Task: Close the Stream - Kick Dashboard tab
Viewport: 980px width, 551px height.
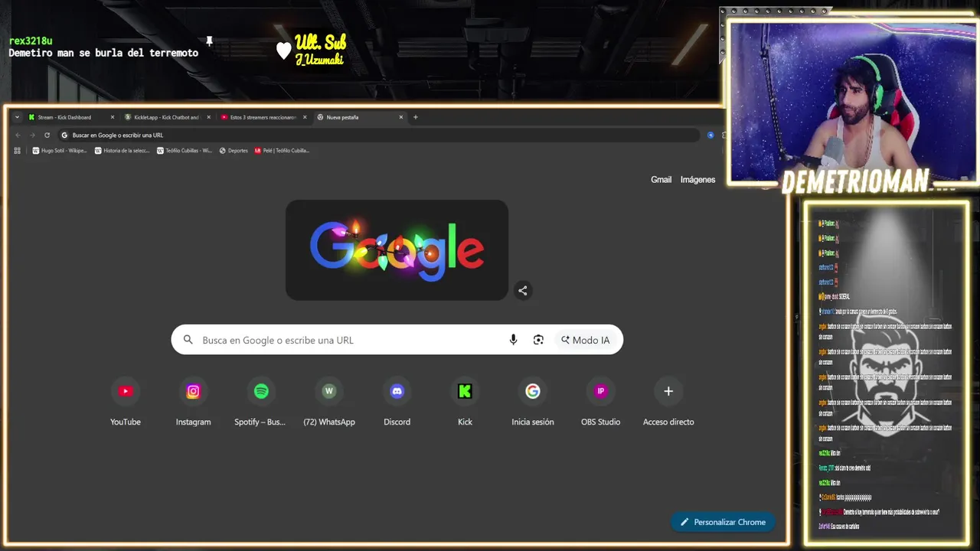Action: click(113, 117)
